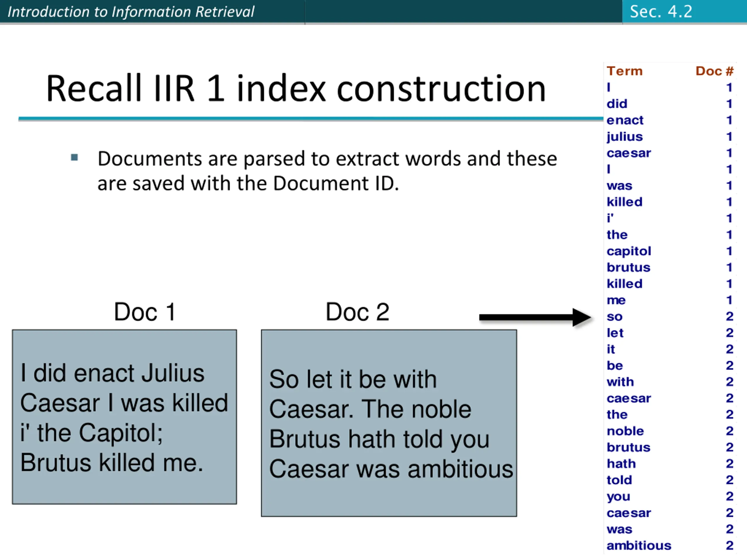Select the "you" term in the table

click(x=618, y=497)
